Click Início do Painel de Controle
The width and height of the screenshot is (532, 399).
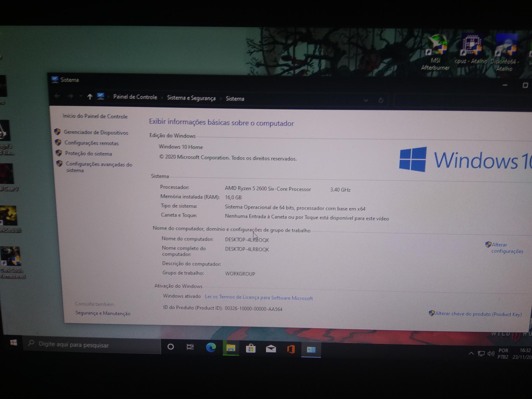coord(95,116)
